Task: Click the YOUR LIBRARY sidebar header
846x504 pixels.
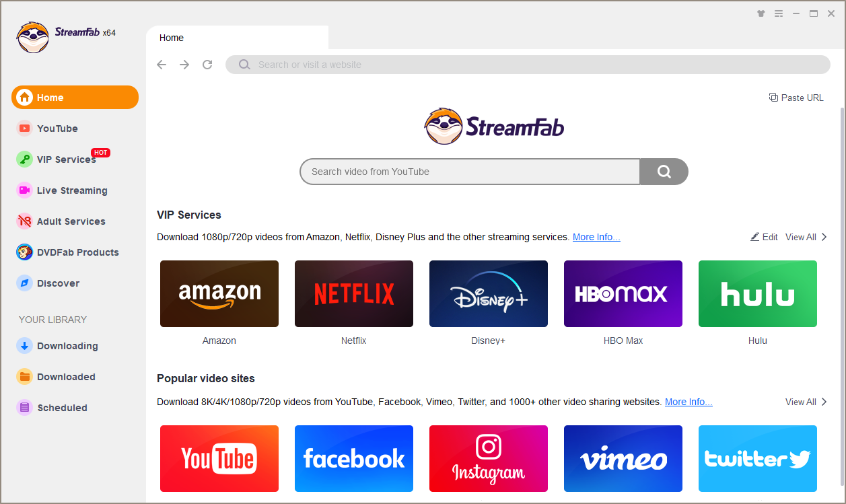Action: click(x=52, y=320)
